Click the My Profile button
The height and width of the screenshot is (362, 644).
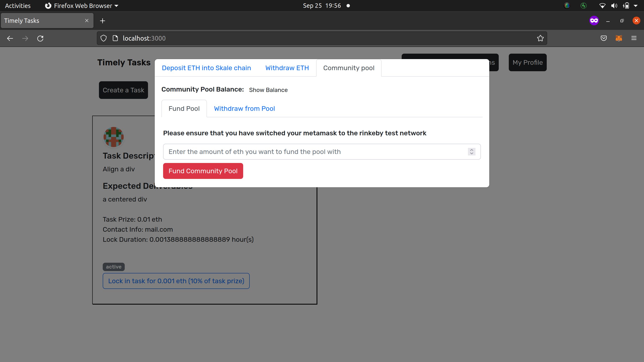(x=527, y=62)
